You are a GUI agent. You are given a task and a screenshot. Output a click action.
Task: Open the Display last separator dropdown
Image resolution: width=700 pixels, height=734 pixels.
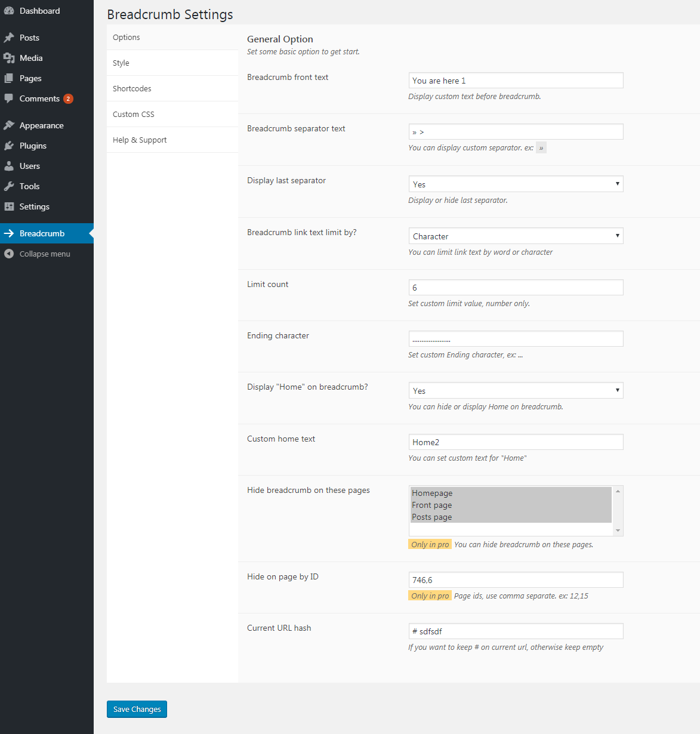click(514, 183)
